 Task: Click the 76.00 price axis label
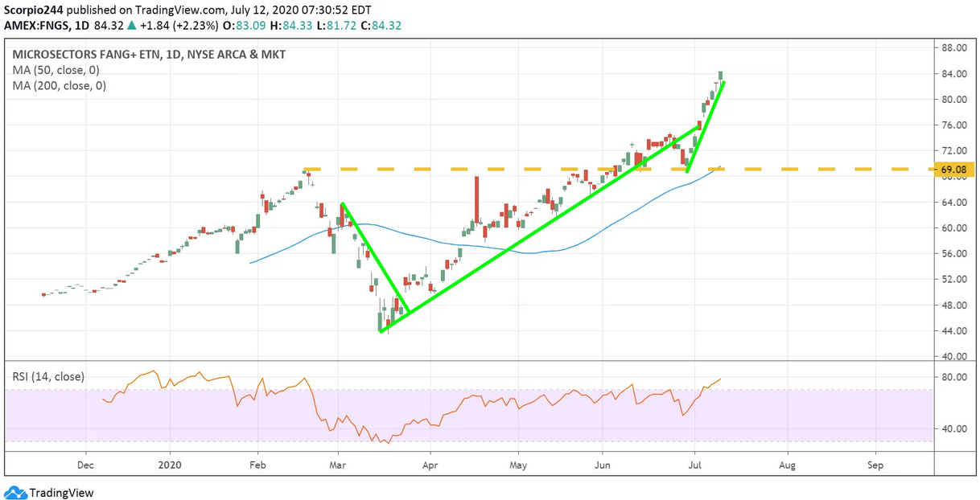[954, 125]
